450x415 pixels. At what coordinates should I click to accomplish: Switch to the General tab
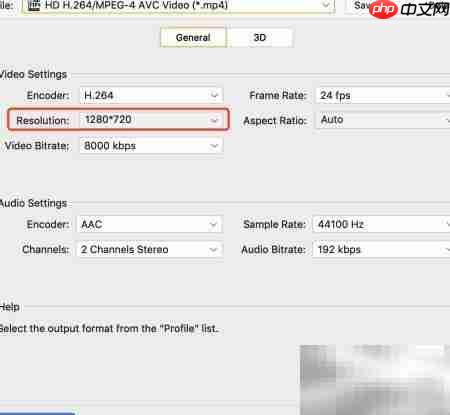coord(193,37)
